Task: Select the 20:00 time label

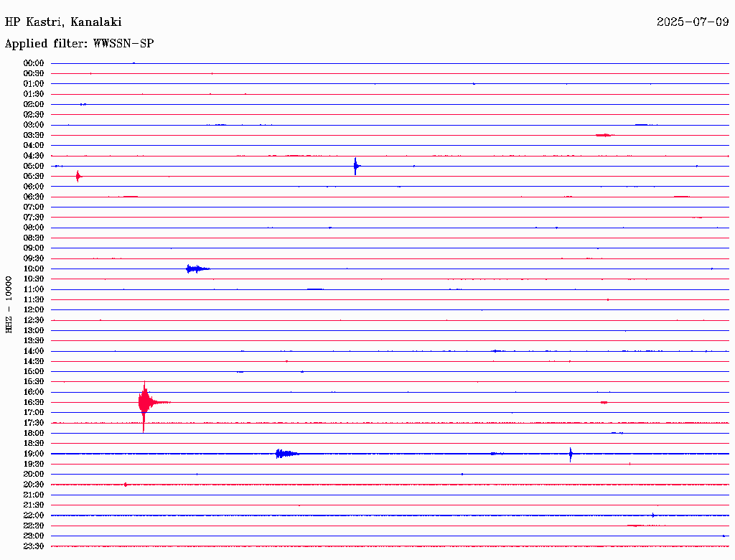Action: point(34,474)
